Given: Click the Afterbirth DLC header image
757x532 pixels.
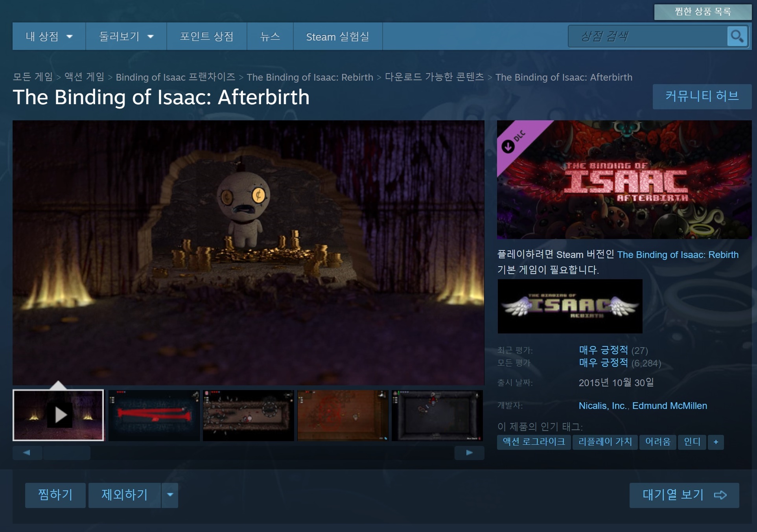Looking at the screenshot, I should click(x=624, y=180).
